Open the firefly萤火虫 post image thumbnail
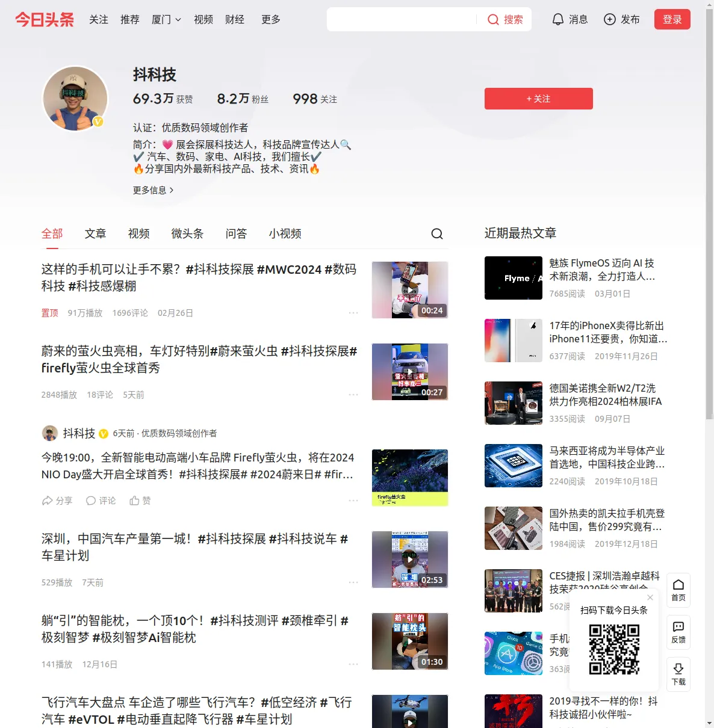 (410, 478)
